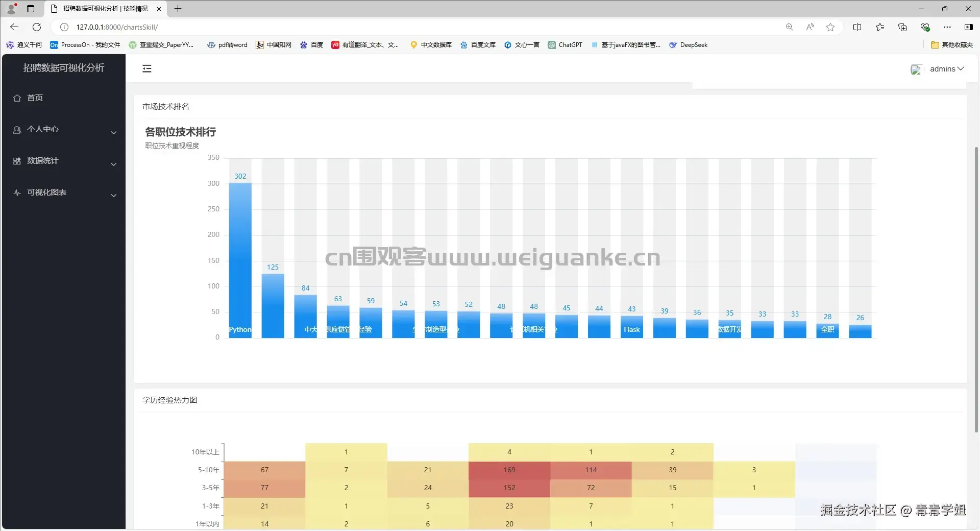Click the heatmap cell showing 169
The image size is (980, 531).
click(509, 470)
